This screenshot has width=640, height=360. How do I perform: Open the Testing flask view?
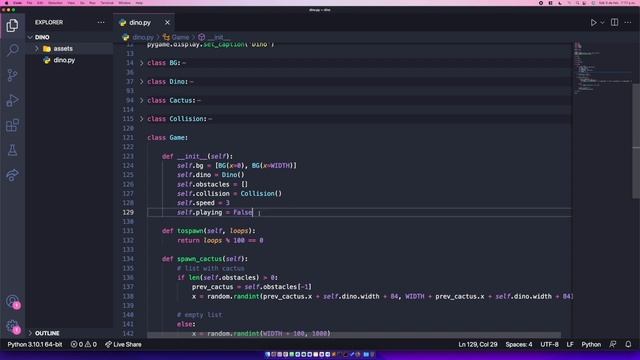pyautogui.click(x=12, y=150)
